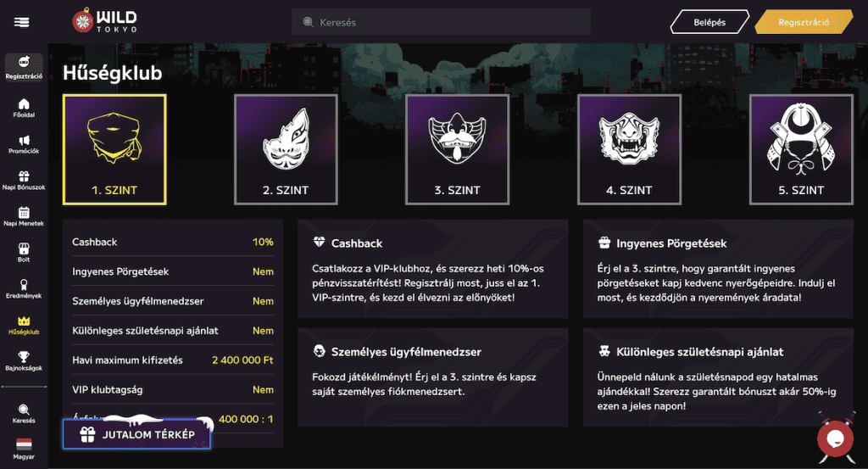Screen dimensions: 868x469
Task: Select the 4. SZINT tiger mask card
Action: pyautogui.click(x=629, y=149)
